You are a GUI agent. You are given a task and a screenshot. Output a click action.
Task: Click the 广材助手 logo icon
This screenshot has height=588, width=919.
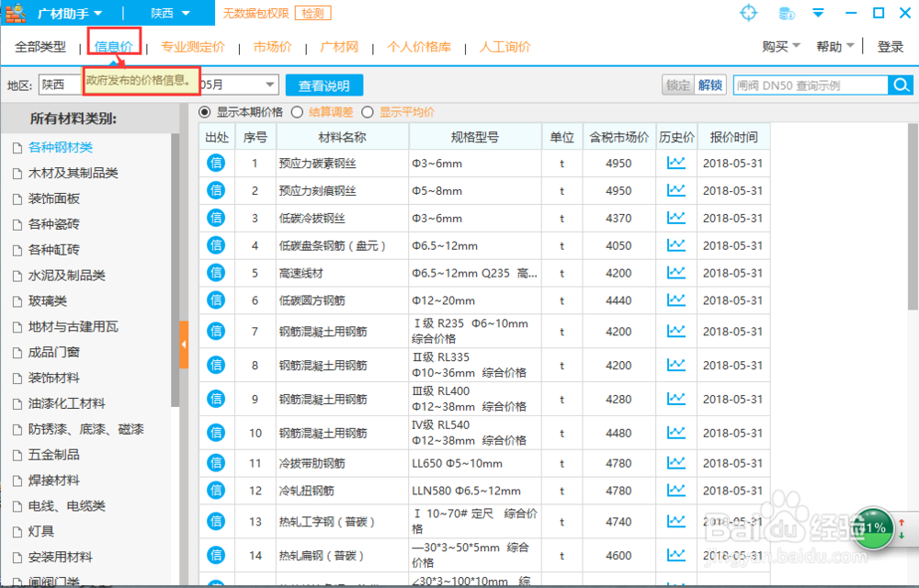coord(15,12)
